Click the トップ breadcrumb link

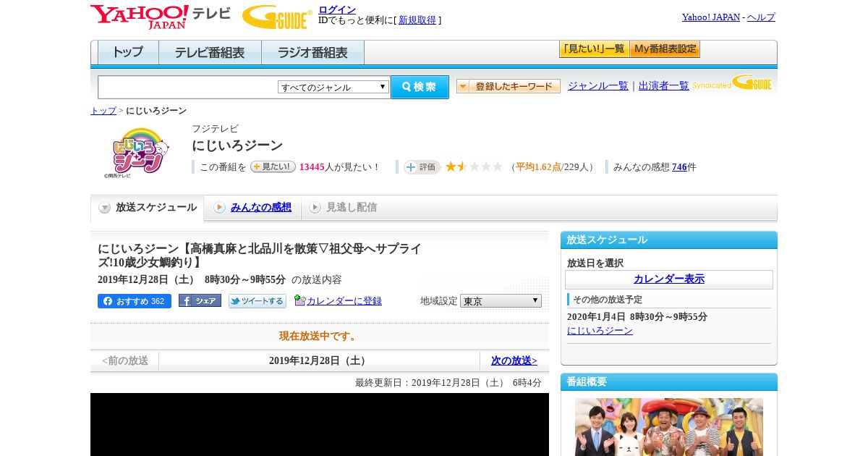point(103,111)
